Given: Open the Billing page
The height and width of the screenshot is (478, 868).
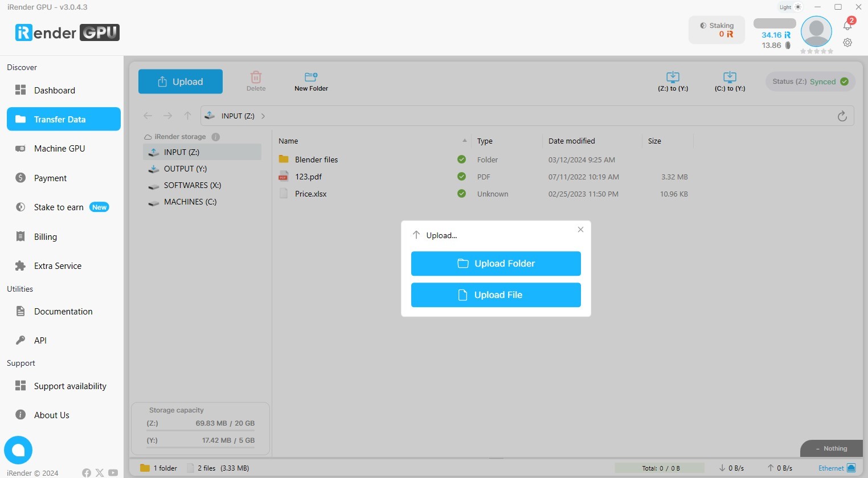Looking at the screenshot, I should (x=64, y=236).
